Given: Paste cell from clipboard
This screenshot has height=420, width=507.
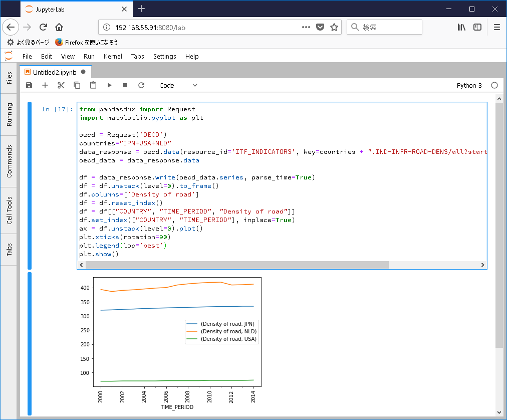Looking at the screenshot, I should click(93, 85).
